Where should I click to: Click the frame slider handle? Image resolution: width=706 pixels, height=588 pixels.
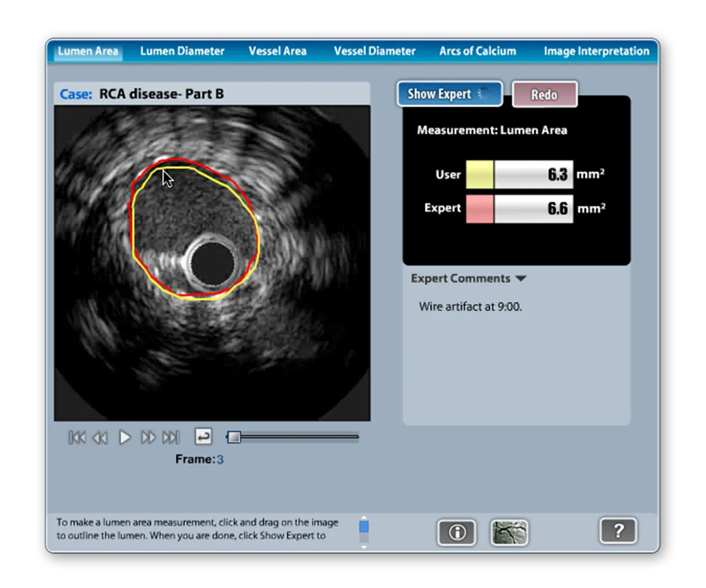(234, 437)
